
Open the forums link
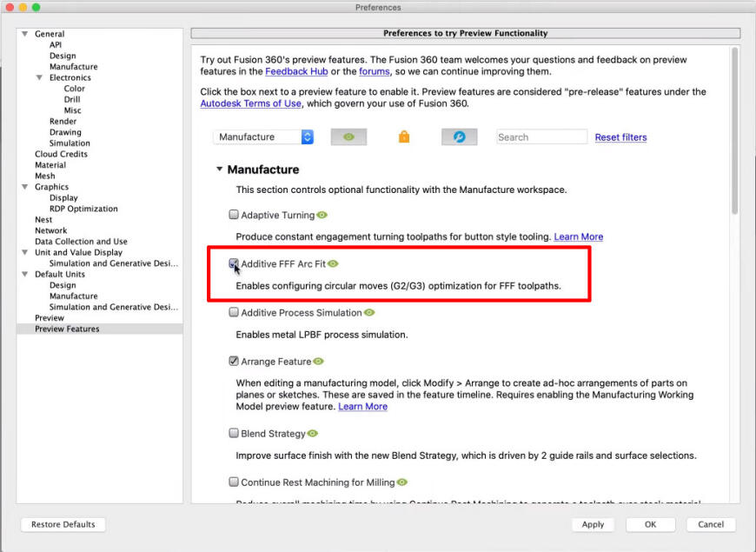[375, 71]
